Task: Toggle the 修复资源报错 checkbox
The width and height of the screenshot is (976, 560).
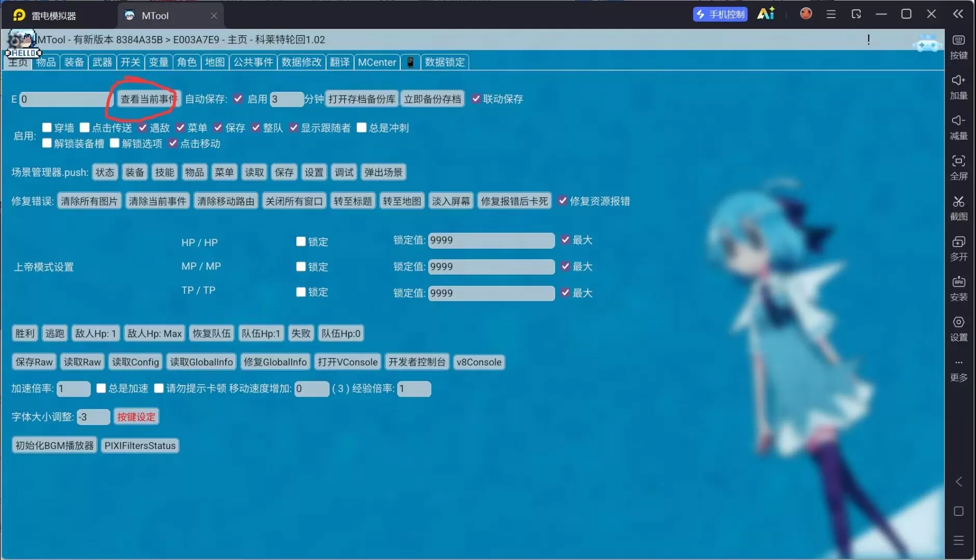Action: [563, 200]
